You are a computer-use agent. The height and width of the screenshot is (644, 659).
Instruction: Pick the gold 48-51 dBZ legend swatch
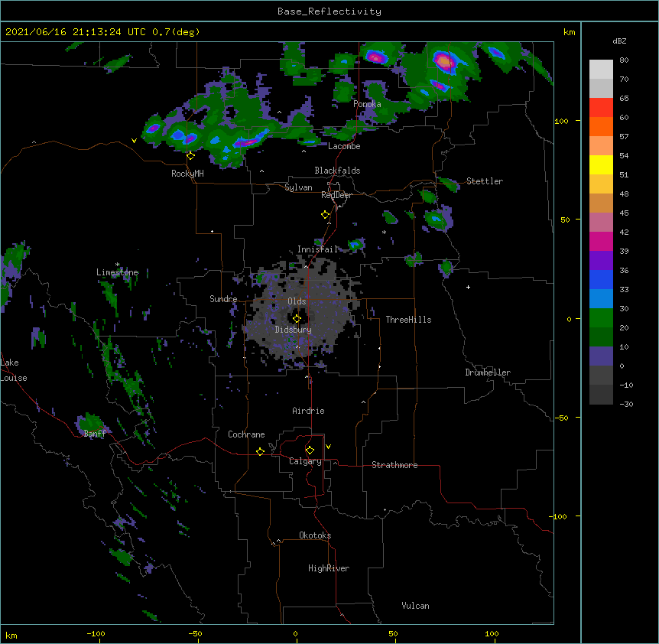[x=601, y=184]
